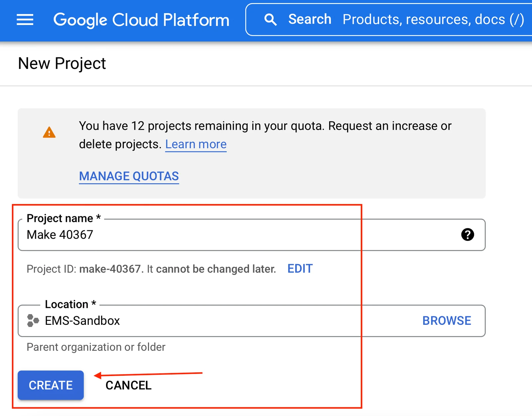Click the Search label in the top bar
This screenshot has width=532, height=416.
(310, 19)
